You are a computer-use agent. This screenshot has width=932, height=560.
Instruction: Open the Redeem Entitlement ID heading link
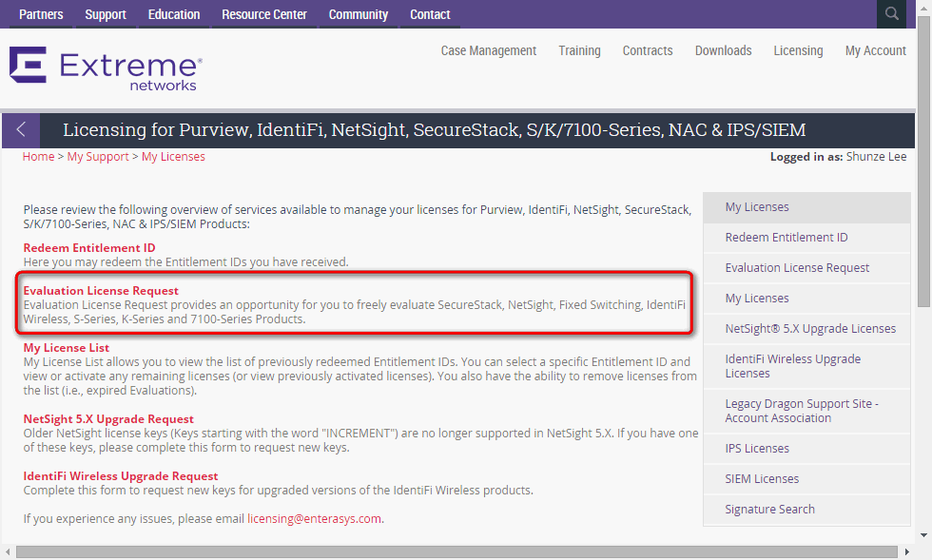[x=89, y=248]
